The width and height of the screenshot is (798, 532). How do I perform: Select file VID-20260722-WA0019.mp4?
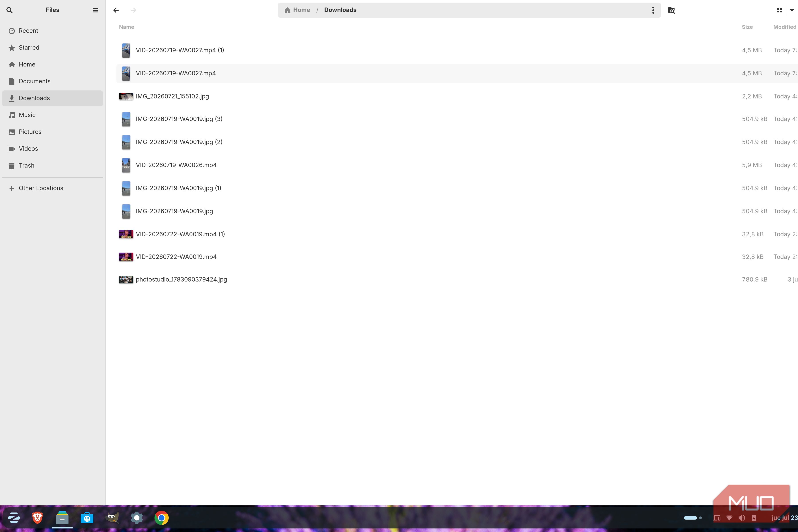[457, 257]
